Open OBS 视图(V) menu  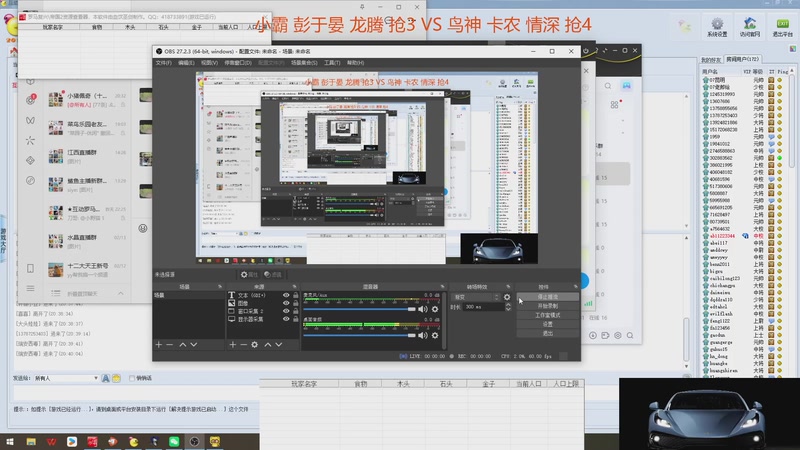[x=209, y=63]
